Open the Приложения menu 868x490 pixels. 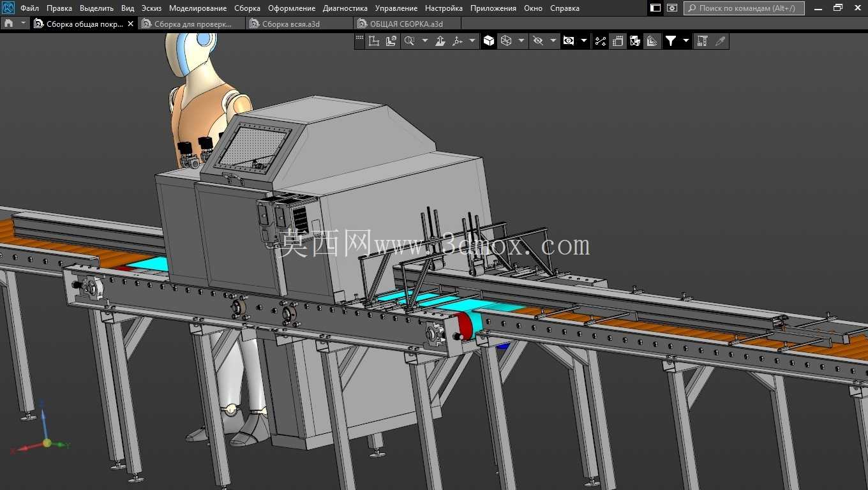(x=493, y=8)
